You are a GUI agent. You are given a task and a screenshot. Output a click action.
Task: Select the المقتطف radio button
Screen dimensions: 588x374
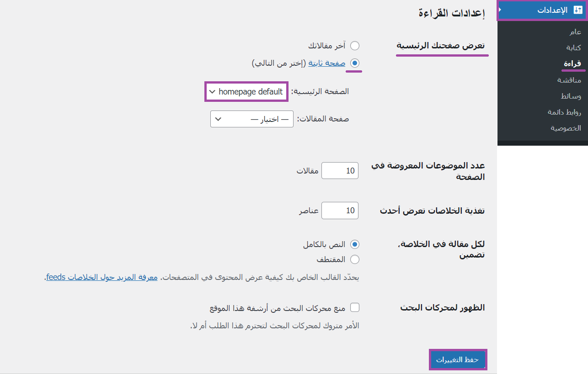click(355, 259)
